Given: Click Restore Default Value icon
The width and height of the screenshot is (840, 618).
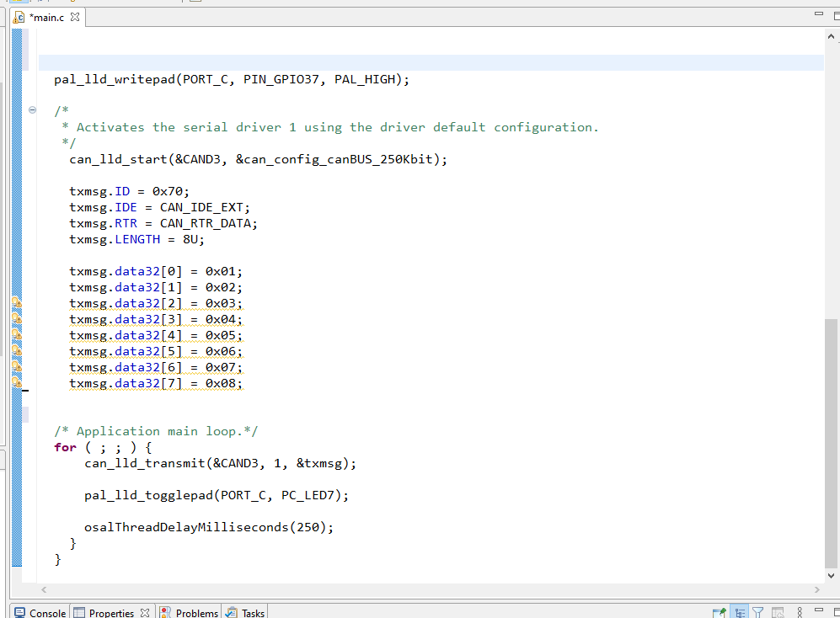Looking at the screenshot, I should pyautogui.click(x=778, y=612).
